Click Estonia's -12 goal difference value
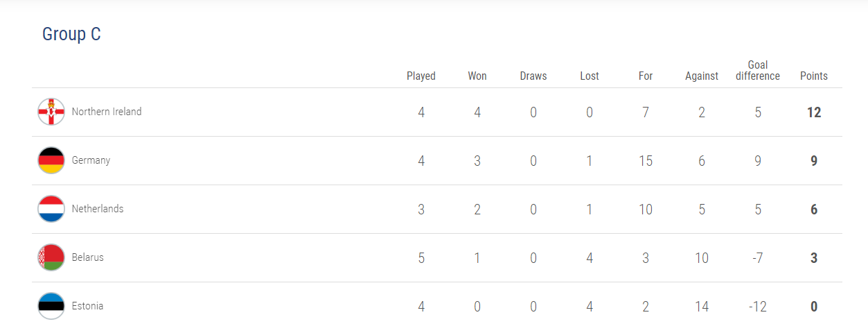The image size is (868, 333). pos(758,307)
